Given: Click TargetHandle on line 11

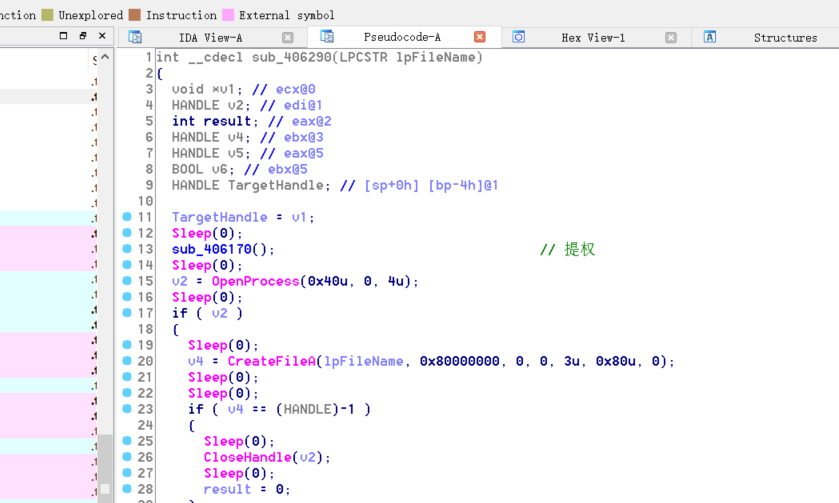Looking at the screenshot, I should click(219, 217).
